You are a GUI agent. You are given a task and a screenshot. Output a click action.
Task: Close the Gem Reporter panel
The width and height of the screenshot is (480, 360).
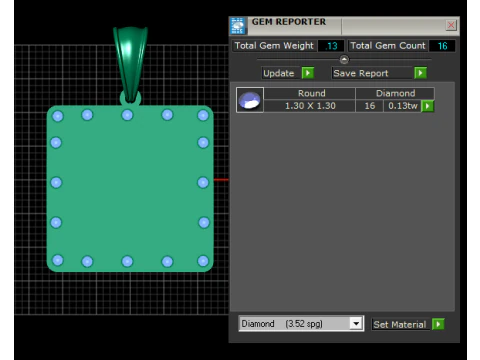coord(451,25)
